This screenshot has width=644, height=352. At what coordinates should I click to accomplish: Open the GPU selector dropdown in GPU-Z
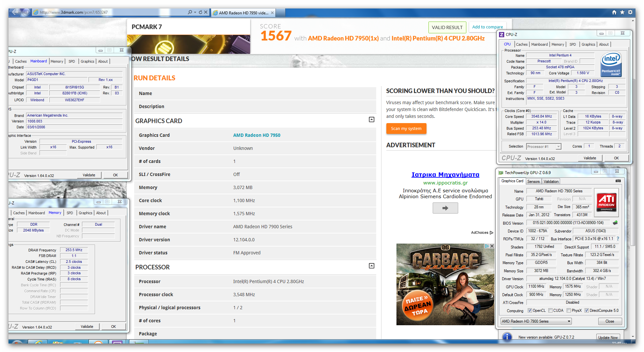536,321
